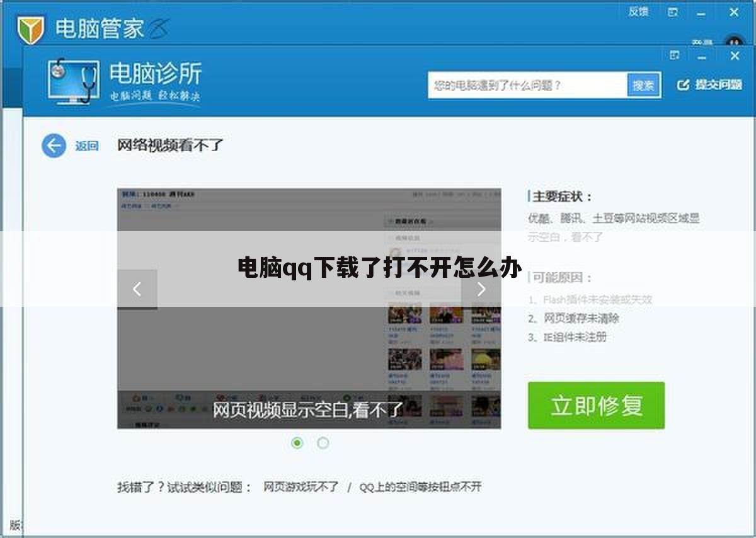Open the menu icon in 电脑管家 title bar
756x538 pixels.
(x=673, y=12)
